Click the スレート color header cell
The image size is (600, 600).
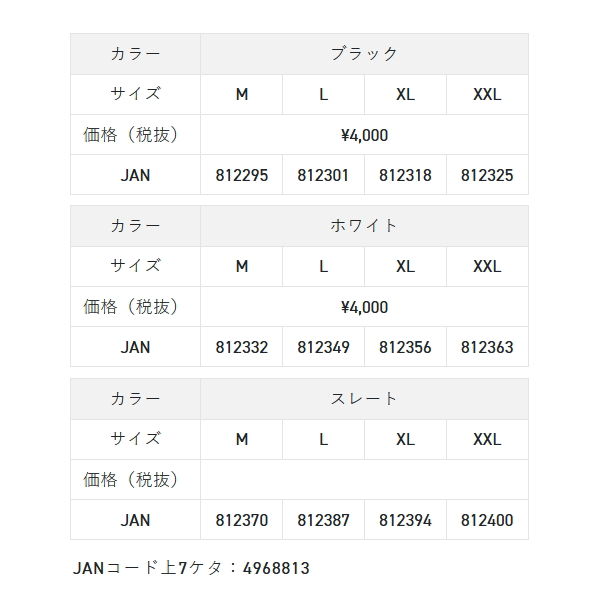coord(364,398)
